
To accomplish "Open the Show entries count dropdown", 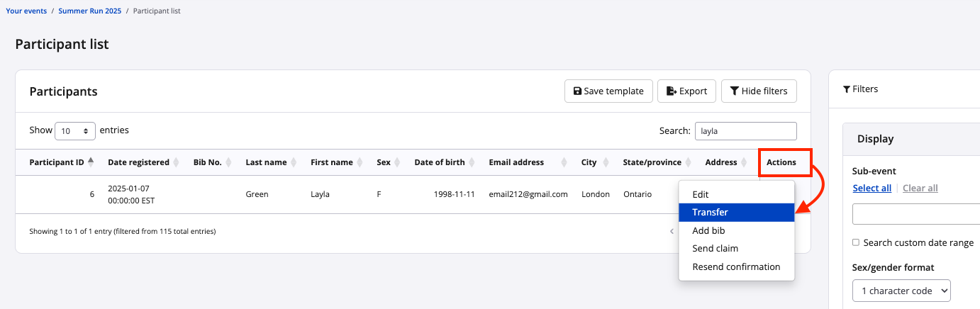I will [x=75, y=131].
